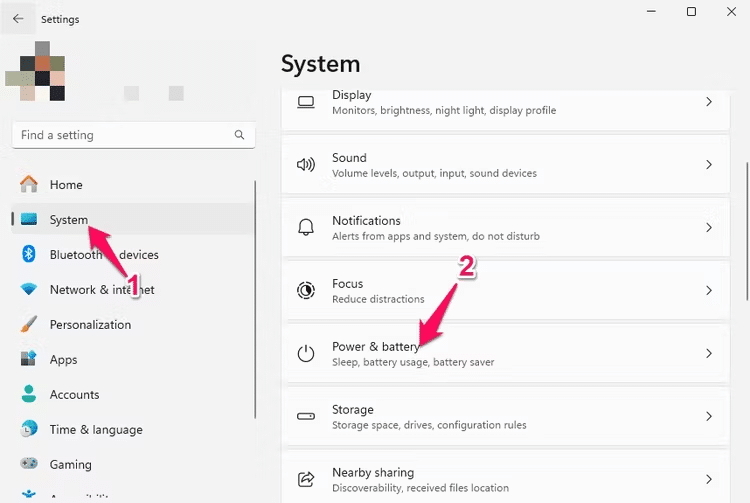The image size is (750, 503).
Task: Click the Bluetooth icon in sidebar
Action: coord(29,255)
